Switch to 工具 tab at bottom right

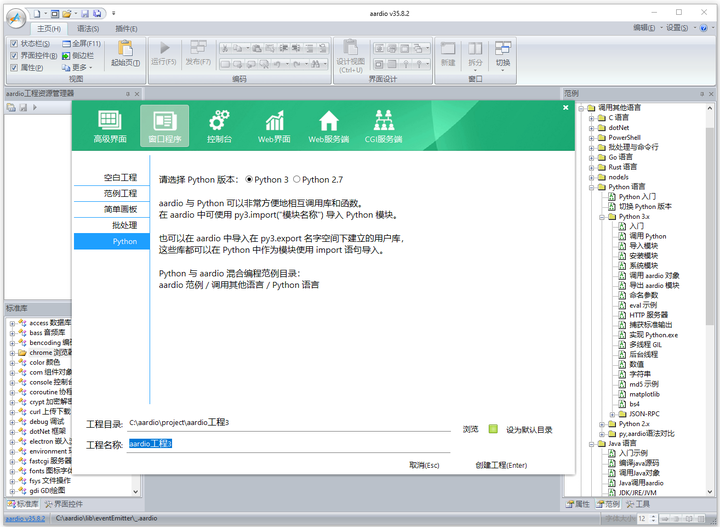(638, 504)
